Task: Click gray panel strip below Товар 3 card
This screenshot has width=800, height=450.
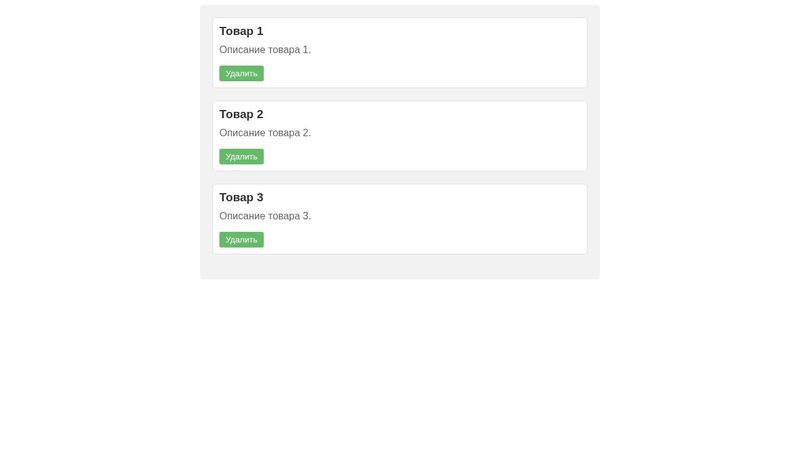Action: (400, 266)
